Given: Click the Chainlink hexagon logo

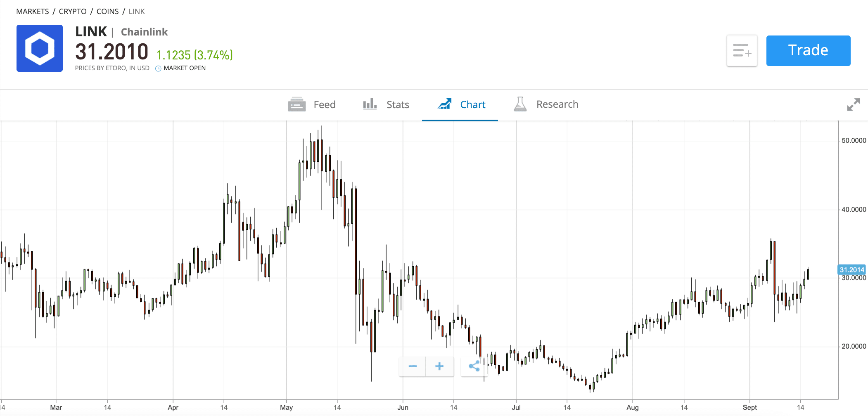Looking at the screenshot, I should point(40,48).
